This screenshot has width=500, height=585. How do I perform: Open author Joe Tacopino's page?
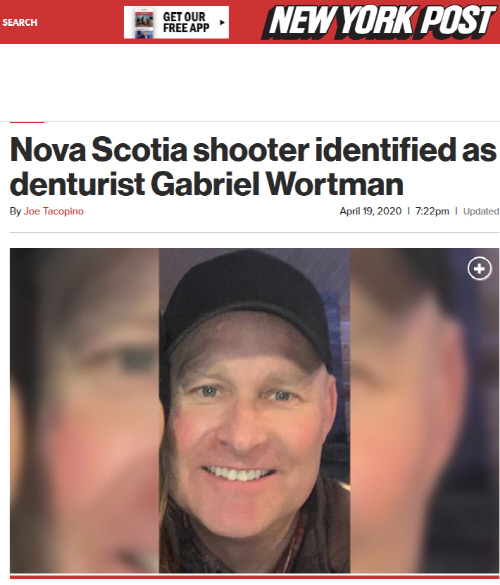coord(54,211)
